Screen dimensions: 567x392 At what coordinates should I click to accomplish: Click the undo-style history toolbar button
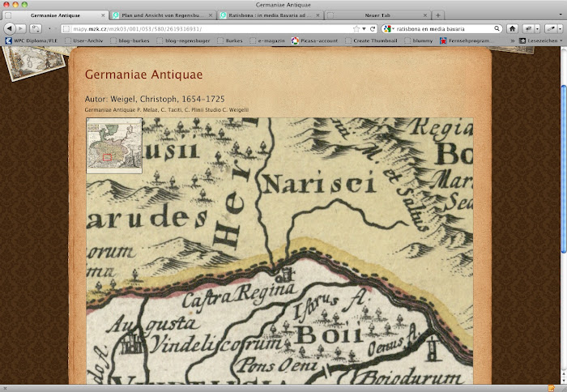(x=36, y=28)
